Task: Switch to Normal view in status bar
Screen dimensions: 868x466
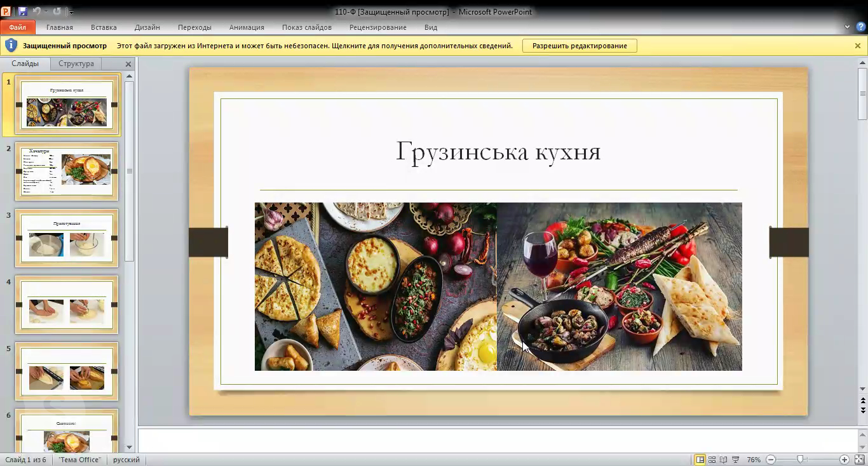Action: coord(700,460)
